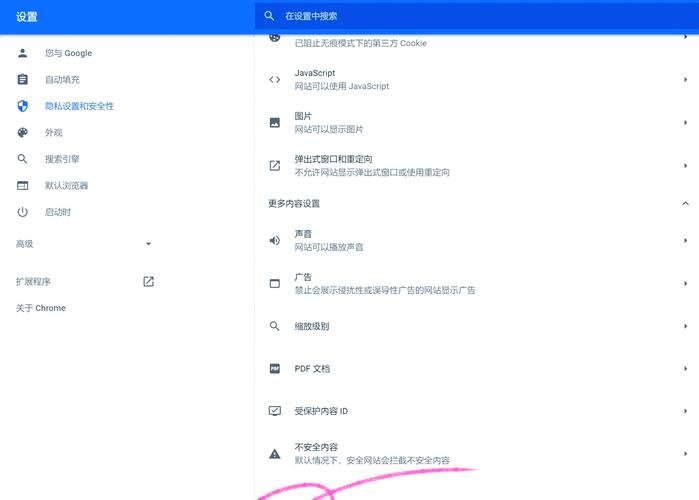
Task: Click the PDF icon for PDF 文档
Action: (275, 369)
